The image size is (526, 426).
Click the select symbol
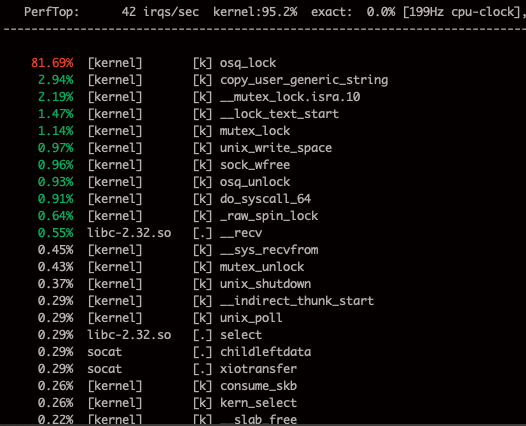pos(241,335)
